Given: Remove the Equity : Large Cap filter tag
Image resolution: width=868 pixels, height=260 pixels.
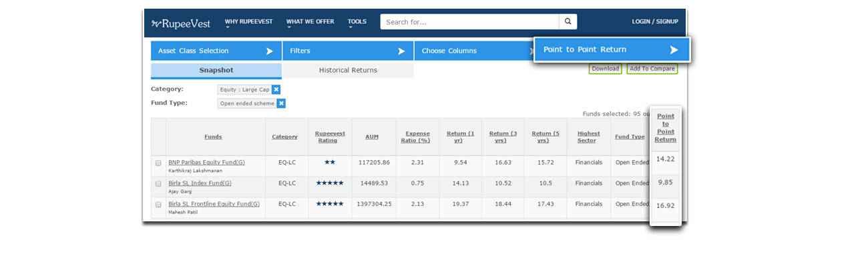Looking at the screenshot, I should [x=276, y=89].
